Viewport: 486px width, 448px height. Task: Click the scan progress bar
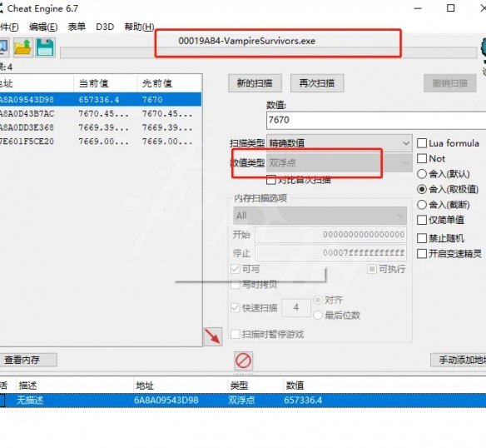point(269,52)
